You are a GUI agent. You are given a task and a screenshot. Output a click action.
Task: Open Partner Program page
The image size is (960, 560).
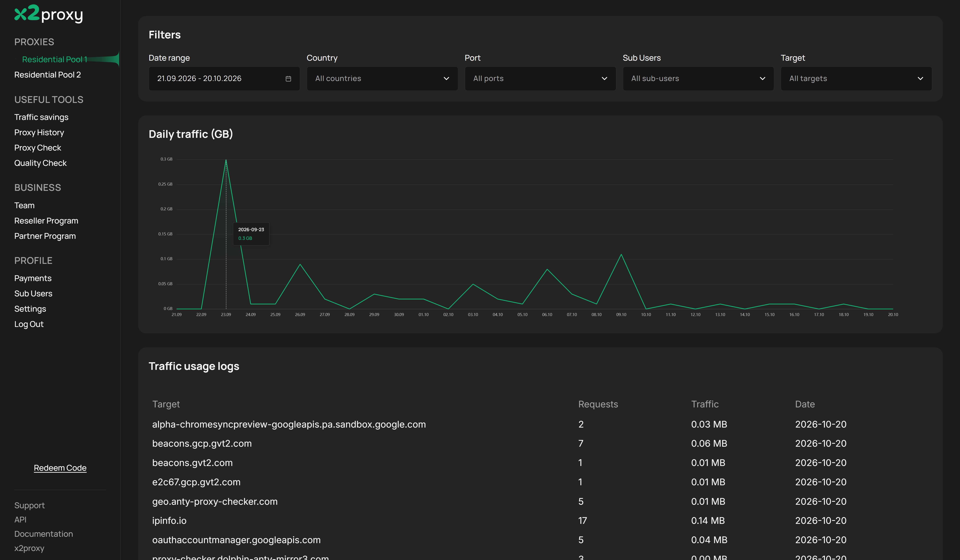45,236
